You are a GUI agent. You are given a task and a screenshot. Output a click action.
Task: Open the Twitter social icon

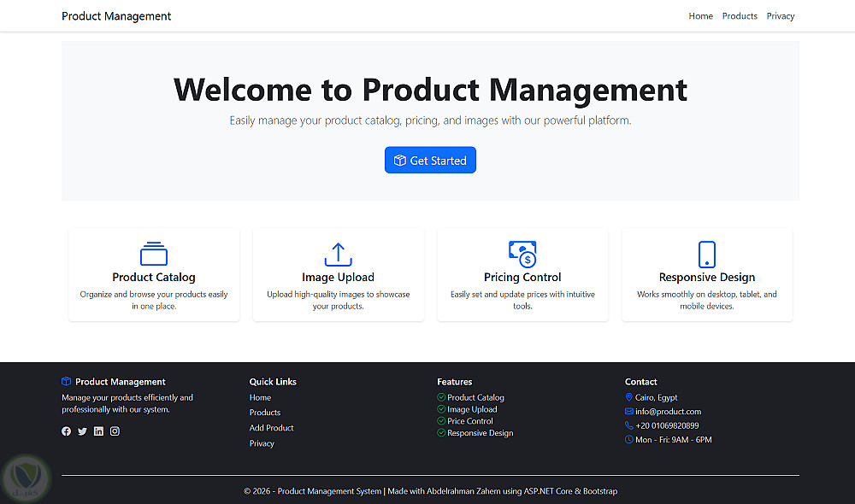pos(82,431)
